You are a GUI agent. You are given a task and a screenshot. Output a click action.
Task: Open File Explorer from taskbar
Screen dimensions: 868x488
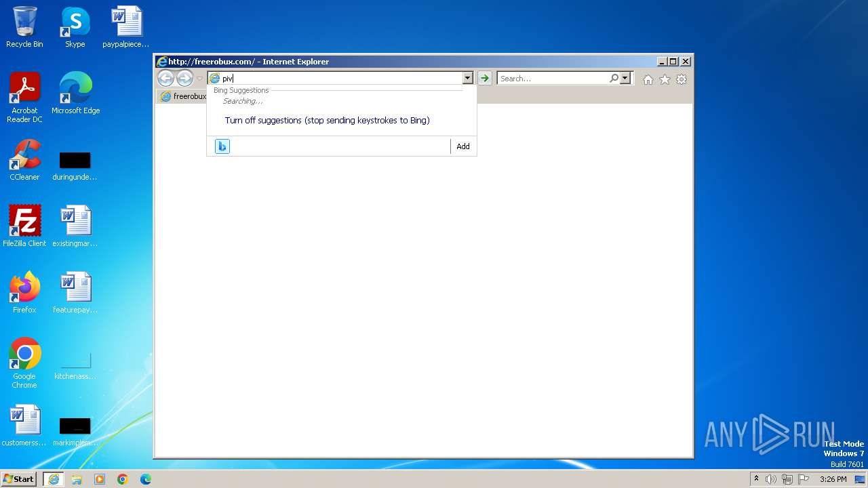pyautogui.click(x=77, y=479)
